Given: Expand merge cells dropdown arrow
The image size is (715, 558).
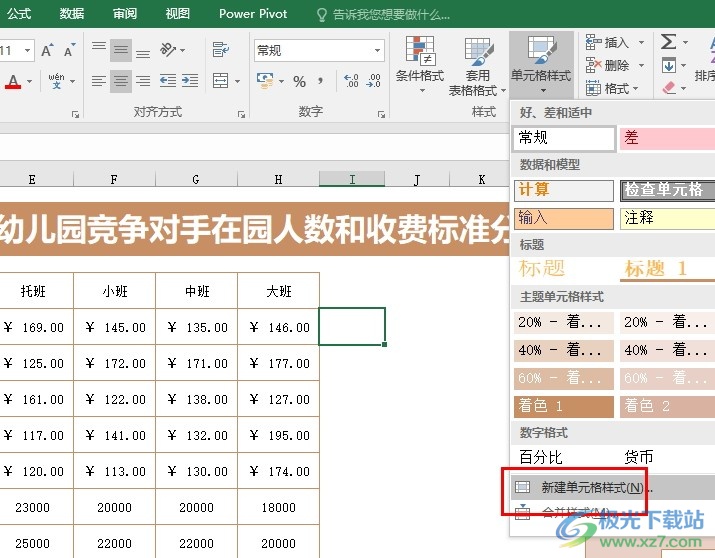Looking at the screenshot, I should 238,82.
